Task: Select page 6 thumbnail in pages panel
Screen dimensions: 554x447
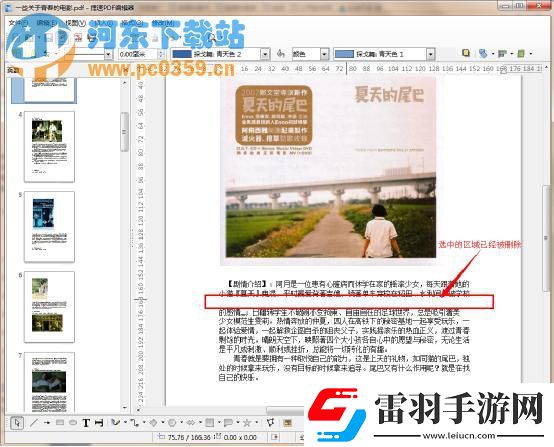Action: click(x=49, y=307)
